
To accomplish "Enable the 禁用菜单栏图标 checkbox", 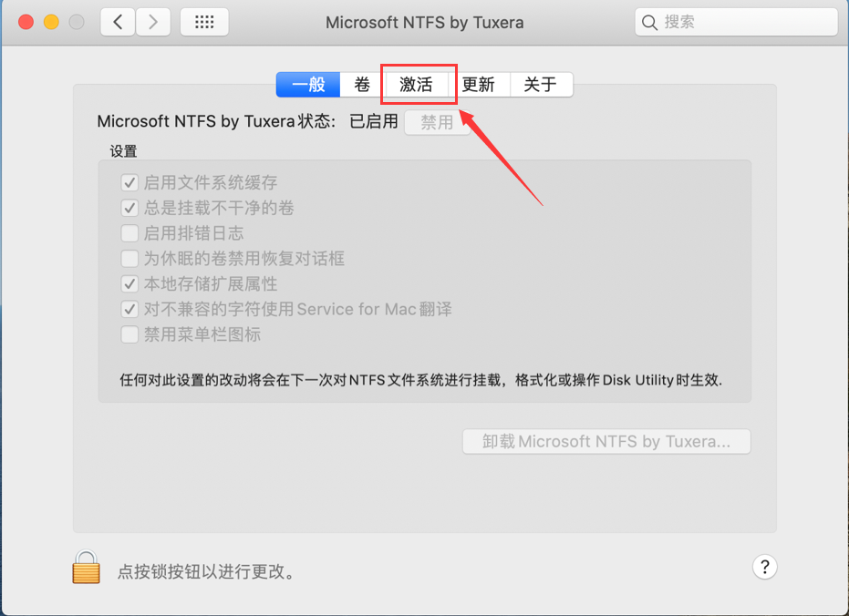I will pos(129,334).
